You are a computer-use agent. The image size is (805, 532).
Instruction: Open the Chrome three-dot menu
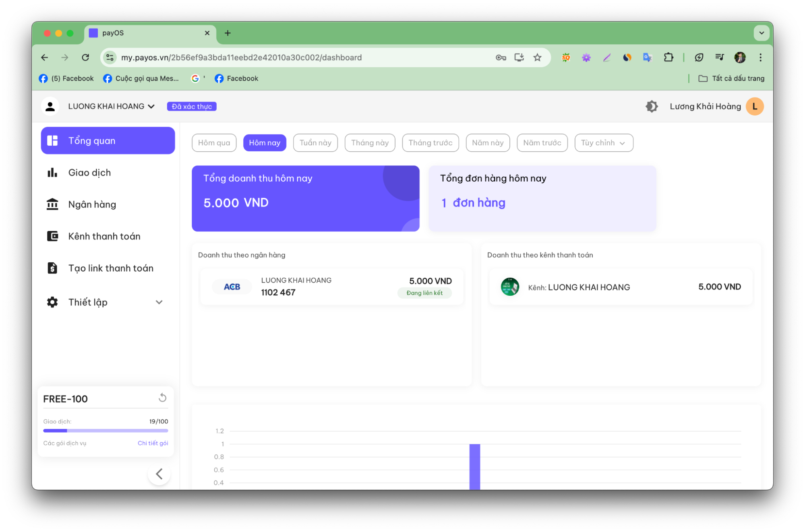pyautogui.click(x=760, y=58)
